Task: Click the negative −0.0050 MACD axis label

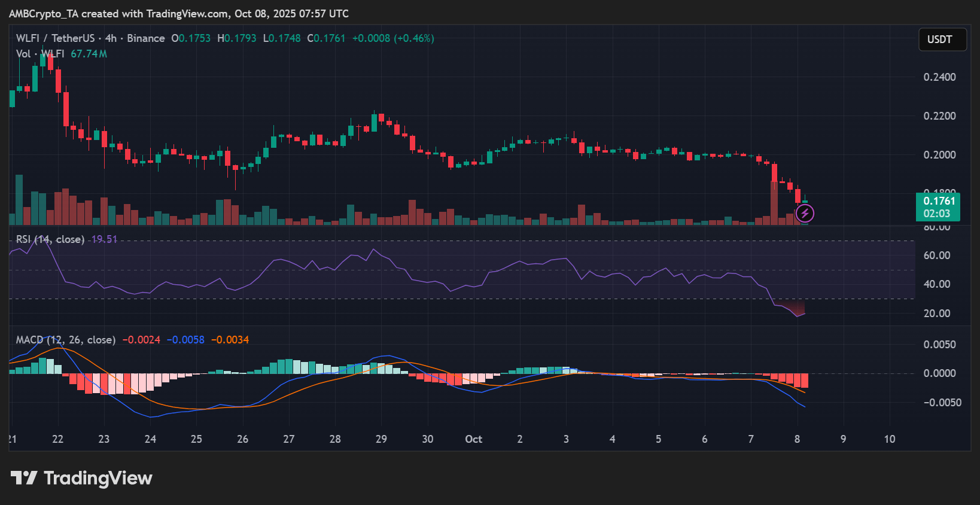Action: pos(942,403)
